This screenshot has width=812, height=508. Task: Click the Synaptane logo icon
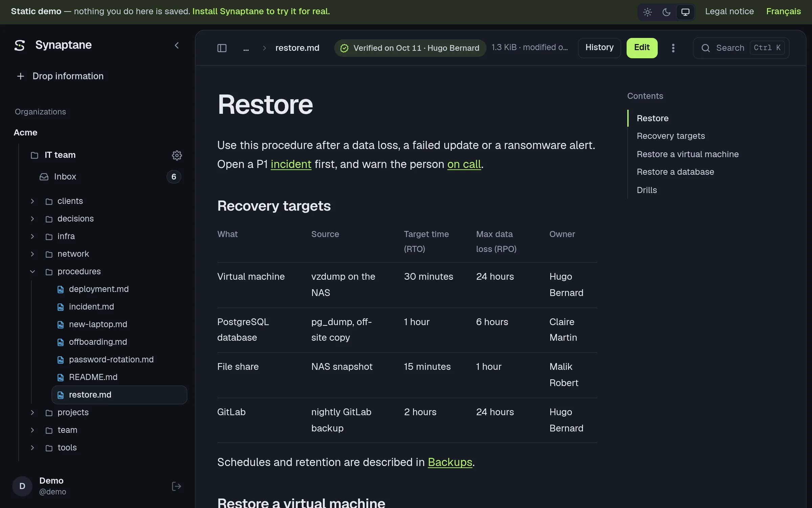pos(20,45)
